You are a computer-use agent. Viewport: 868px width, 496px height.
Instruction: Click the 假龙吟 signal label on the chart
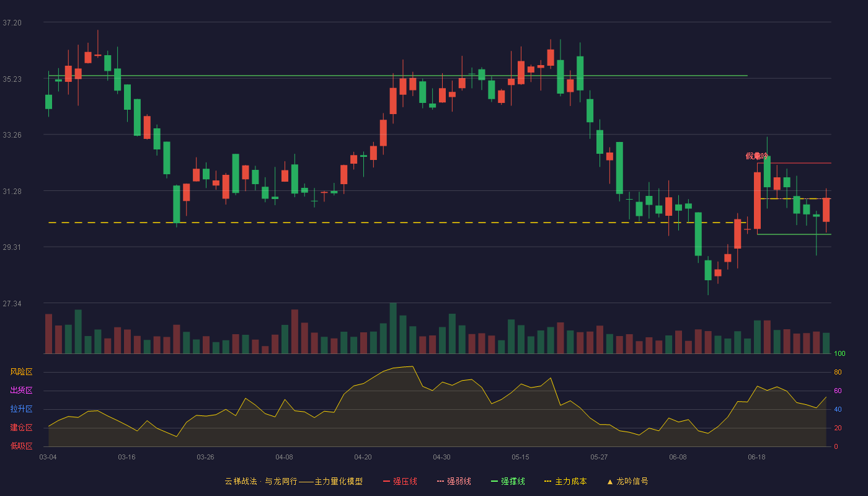click(757, 156)
